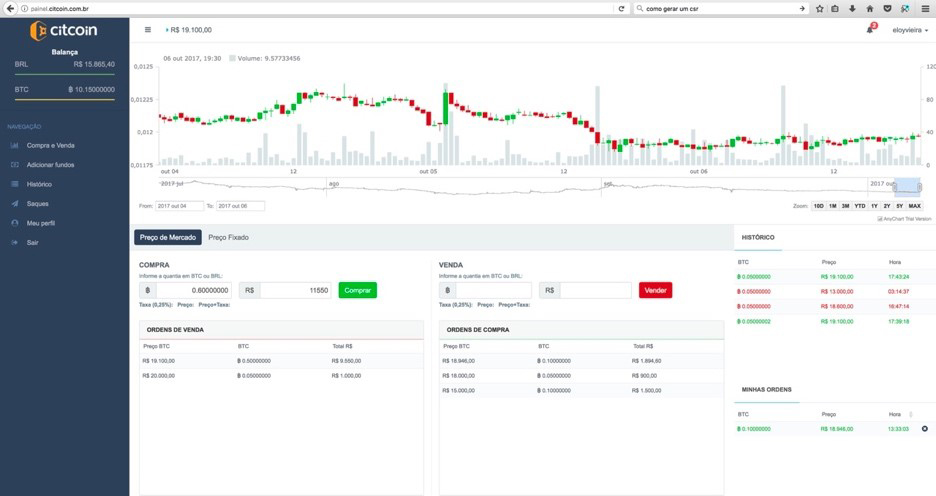936x496 pixels.
Task: Set chart zoom to 2Y
Action: coord(887,206)
